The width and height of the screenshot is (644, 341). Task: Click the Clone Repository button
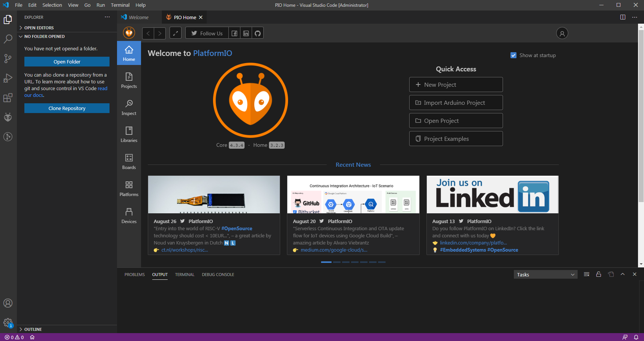coord(67,108)
